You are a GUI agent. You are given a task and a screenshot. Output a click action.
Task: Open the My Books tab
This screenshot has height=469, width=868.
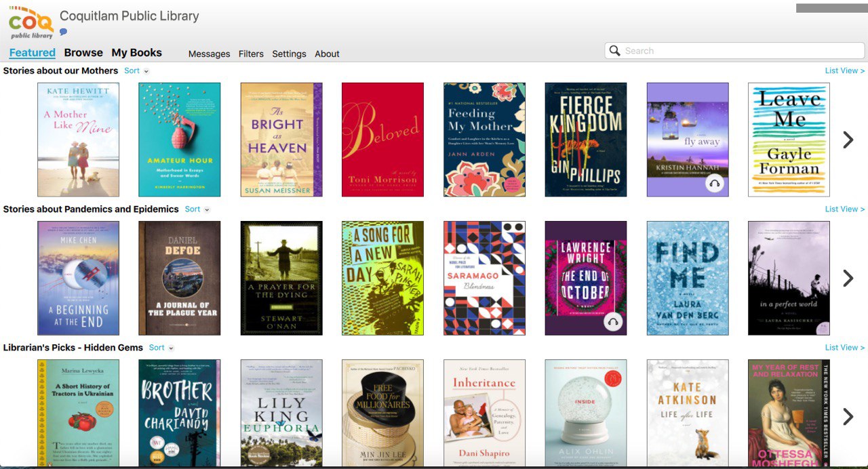136,53
